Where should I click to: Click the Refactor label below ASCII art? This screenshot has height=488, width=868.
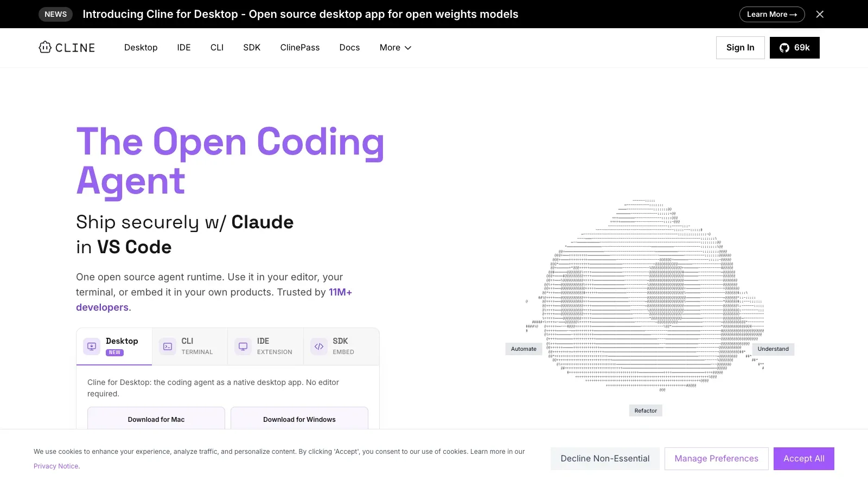tap(646, 411)
